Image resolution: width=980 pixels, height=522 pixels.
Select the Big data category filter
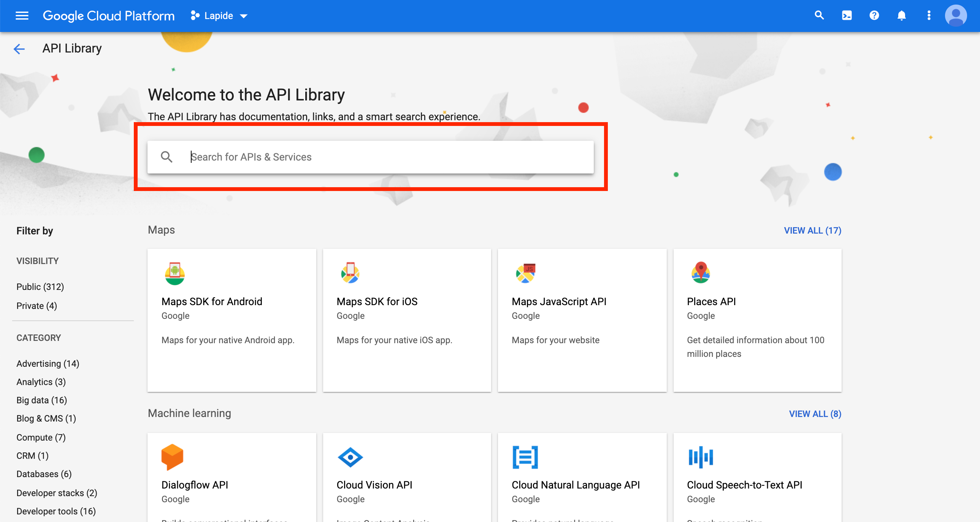(x=41, y=400)
